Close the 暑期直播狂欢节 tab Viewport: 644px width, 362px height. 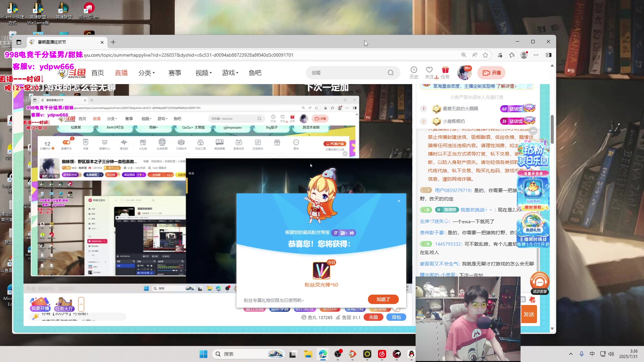(102, 42)
